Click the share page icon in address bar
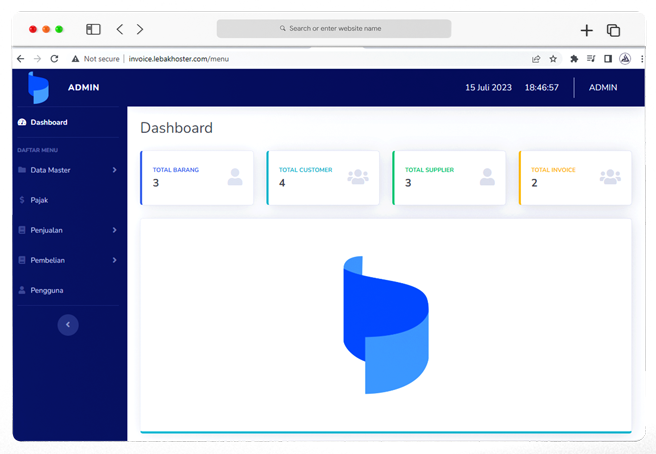The image size is (656, 454). (536, 59)
